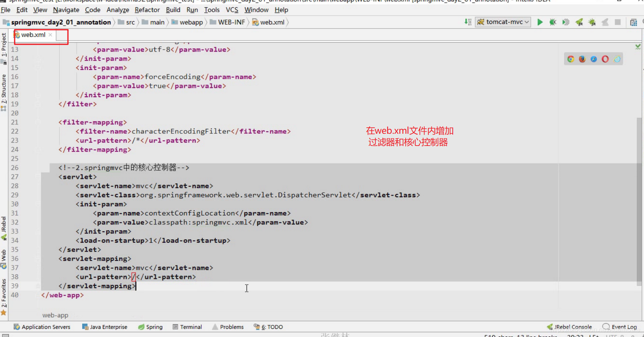Click the Build binary down-arrow icon
This screenshot has height=337, width=644.
click(468, 22)
